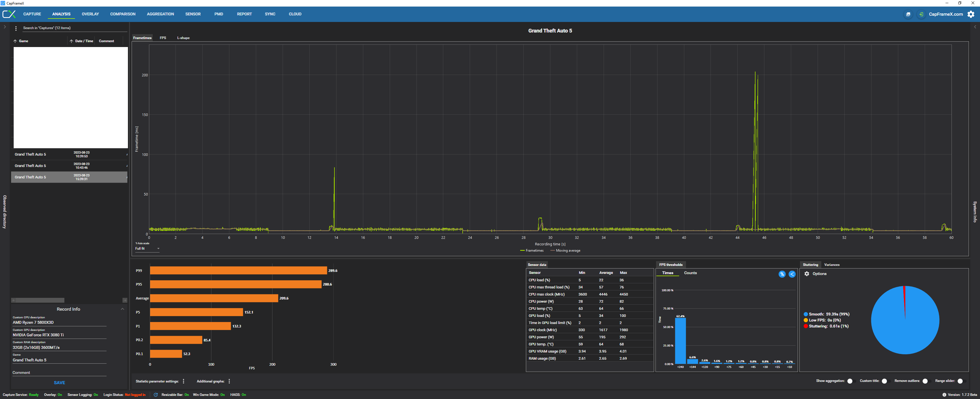Open the stuttering Options gear
This screenshot has width=980, height=399.
pos(807,274)
